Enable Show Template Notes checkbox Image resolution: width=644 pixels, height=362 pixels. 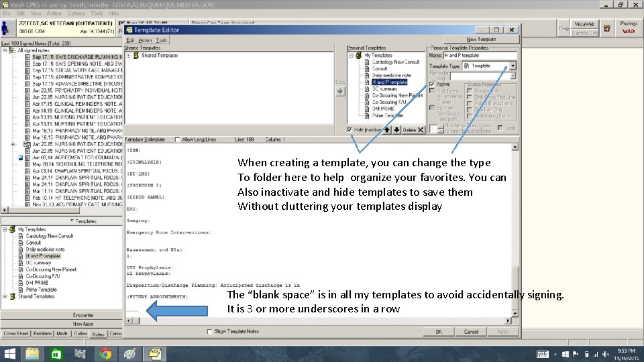coord(210,331)
